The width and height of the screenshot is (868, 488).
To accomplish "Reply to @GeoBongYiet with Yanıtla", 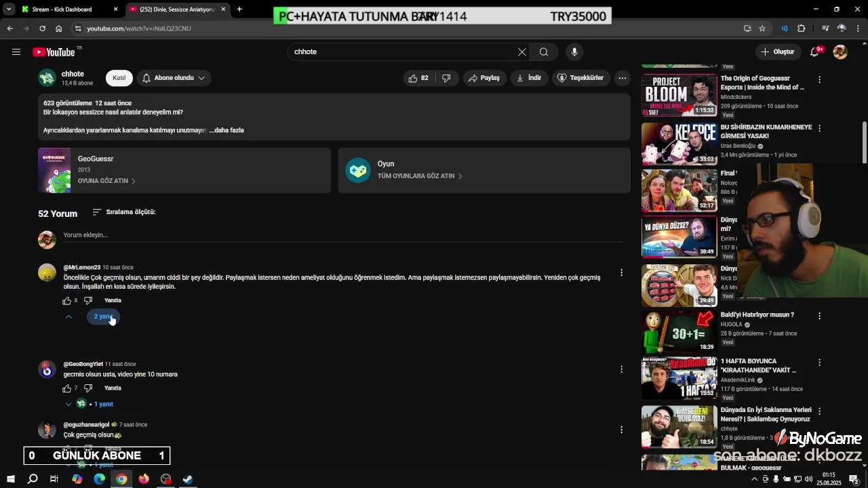I will click(113, 388).
